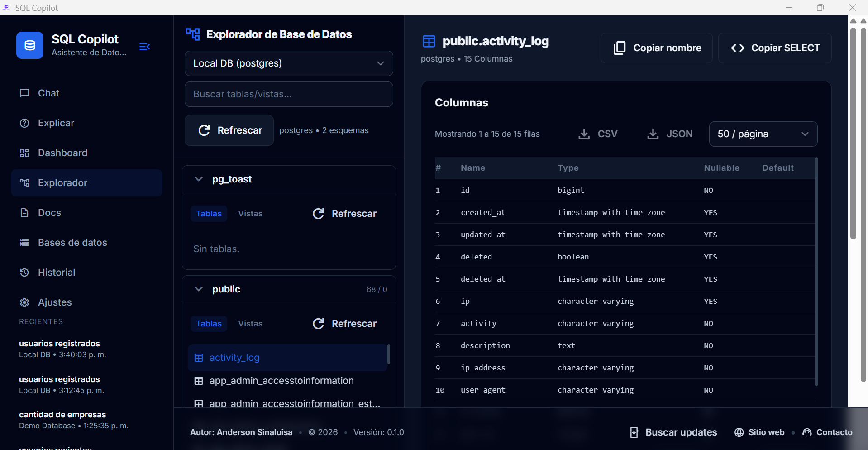The height and width of the screenshot is (450, 868).
Task: Copy the table name with Copiar nombre
Action: 656,48
